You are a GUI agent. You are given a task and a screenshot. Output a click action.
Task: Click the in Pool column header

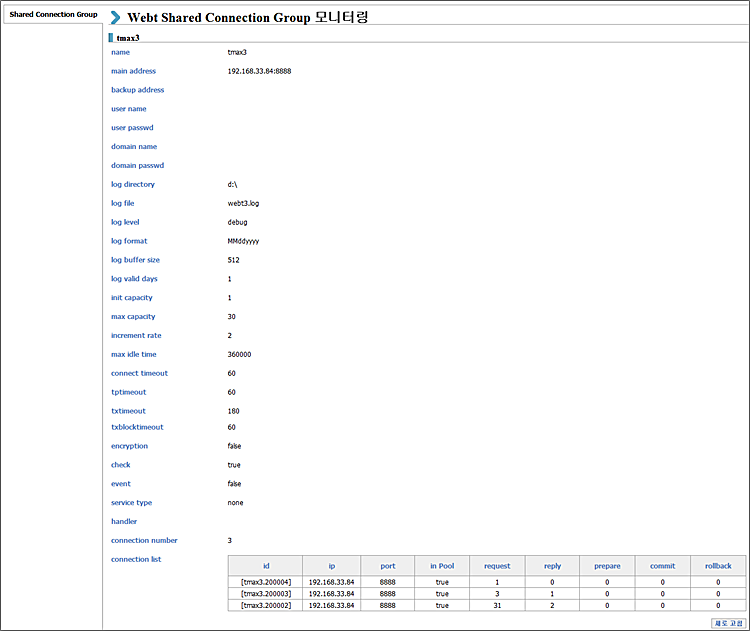point(442,566)
